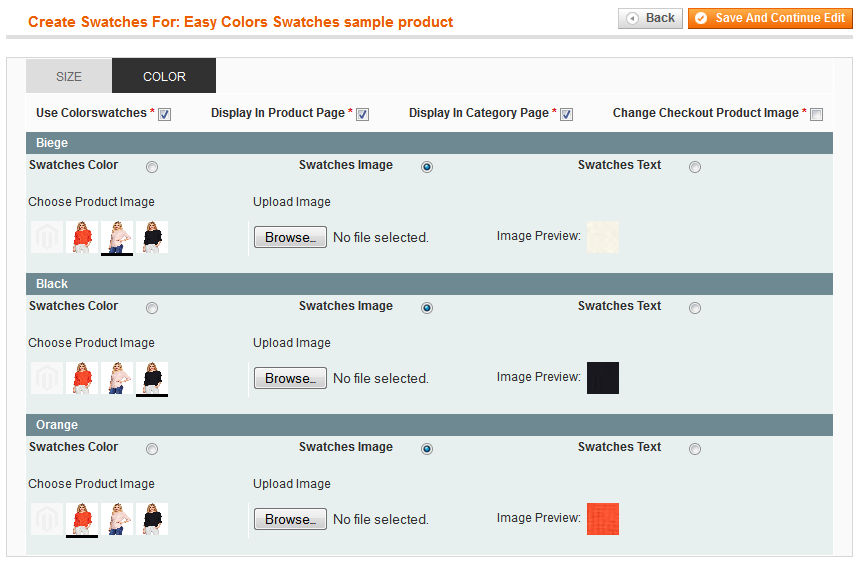Select Swatches Text radio for Black
The height and width of the screenshot is (563, 859).
click(x=695, y=308)
